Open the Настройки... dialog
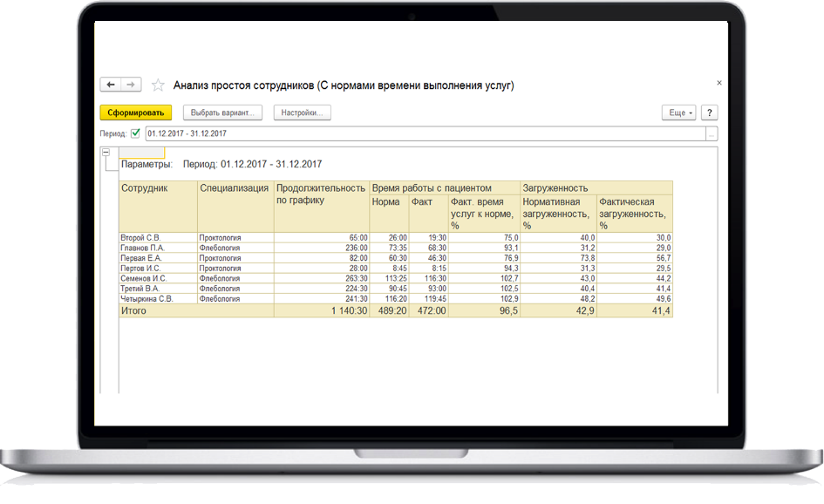Viewport: 824px width, 504px height. tap(303, 113)
